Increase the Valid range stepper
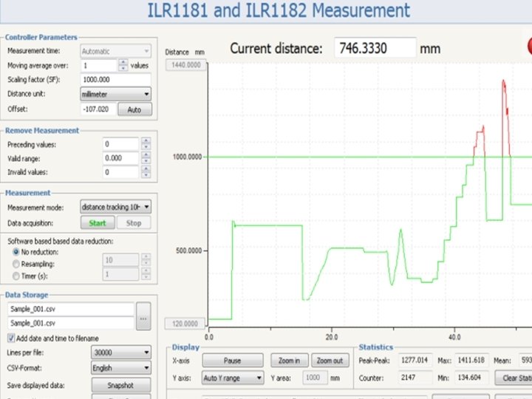The image size is (532, 399). [x=146, y=155]
